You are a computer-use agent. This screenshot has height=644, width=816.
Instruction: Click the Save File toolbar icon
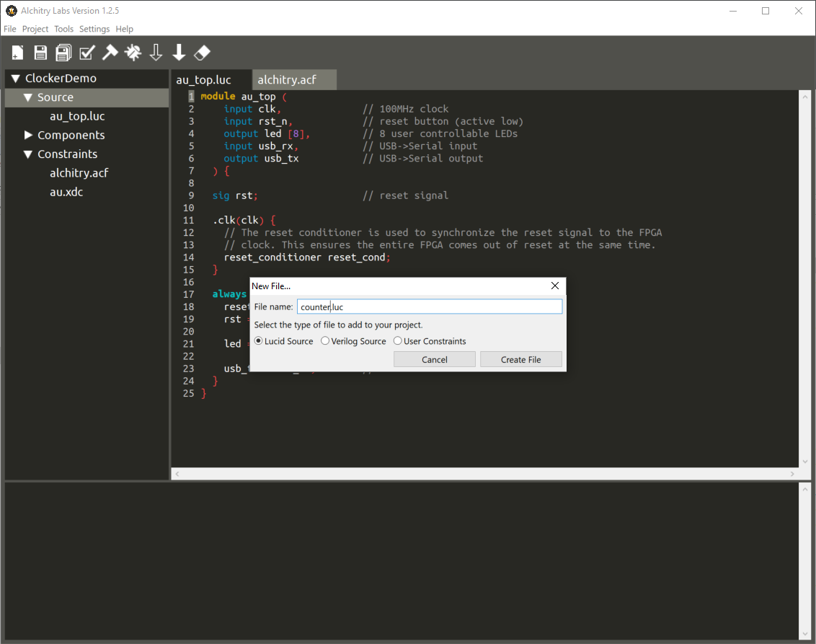(x=40, y=53)
